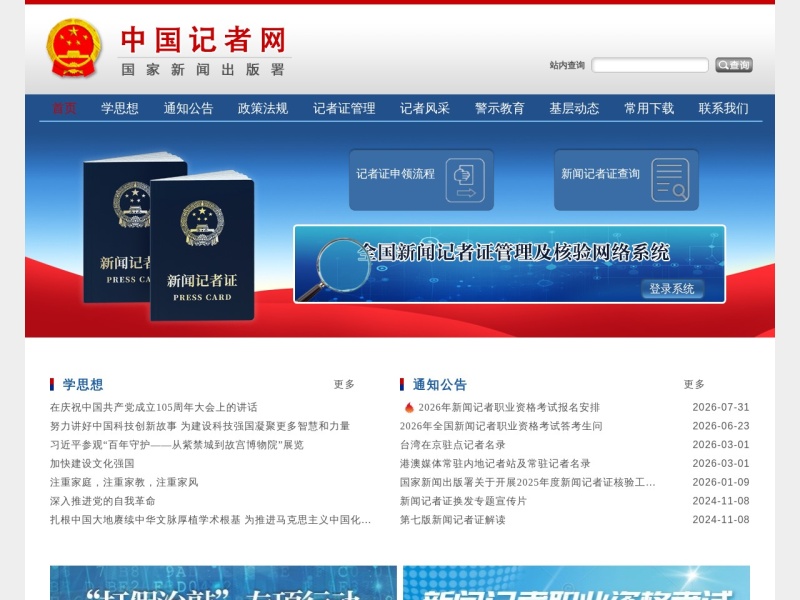This screenshot has height=600, width=800.
Task: Click the magnifying glass on the system banner
Action: pyautogui.click(x=337, y=269)
